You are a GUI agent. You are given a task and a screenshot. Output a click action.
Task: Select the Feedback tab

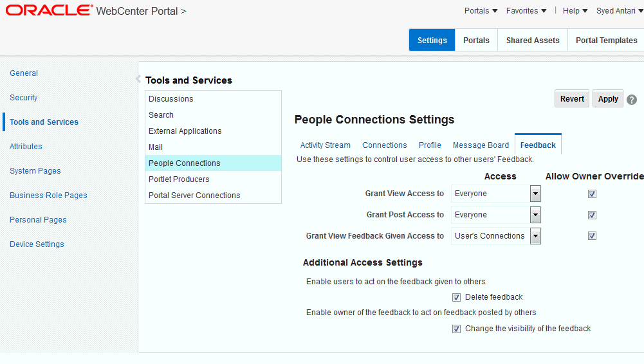click(x=538, y=145)
